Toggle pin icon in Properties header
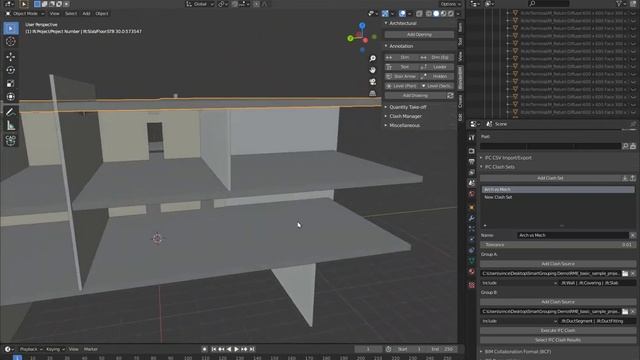 pyautogui.click(x=633, y=124)
